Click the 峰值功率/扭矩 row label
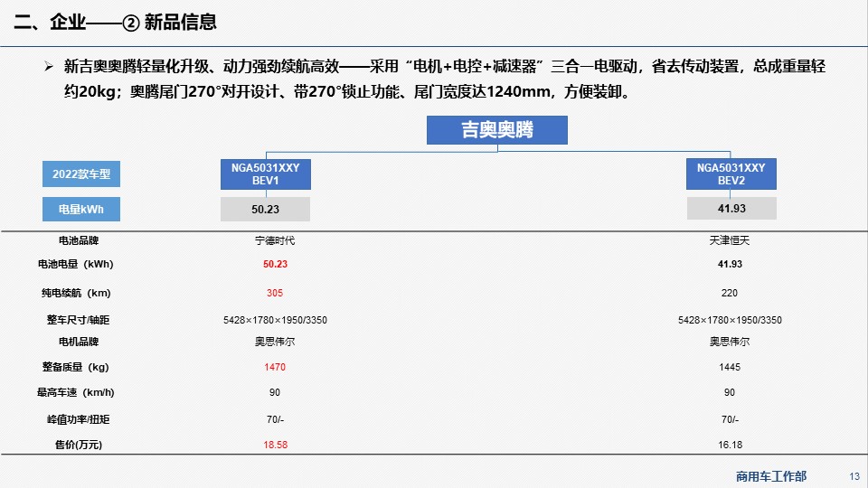Image resolution: width=868 pixels, height=488 pixels. (x=78, y=420)
